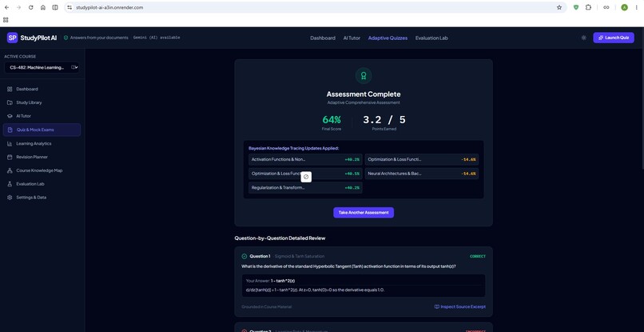644x332 pixels.
Task: Click the 64% Final Score value
Action: pyautogui.click(x=332, y=120)
